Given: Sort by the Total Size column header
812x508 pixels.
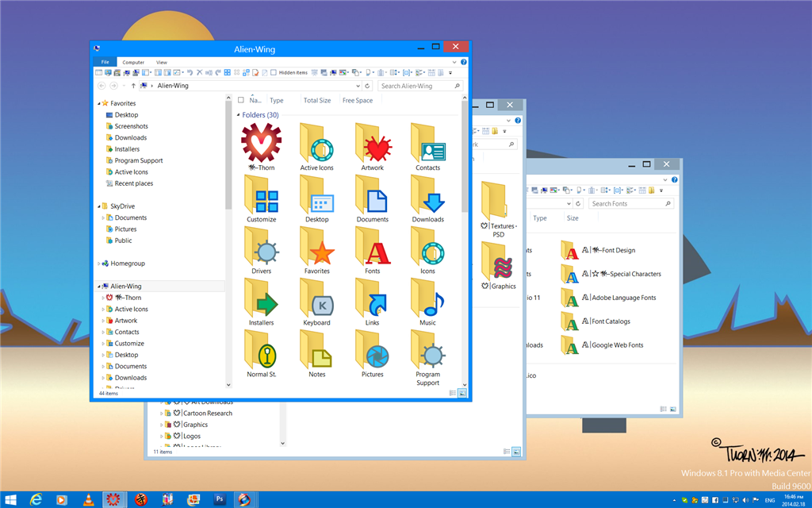Looking at the screenshot, I should point(317,101).
